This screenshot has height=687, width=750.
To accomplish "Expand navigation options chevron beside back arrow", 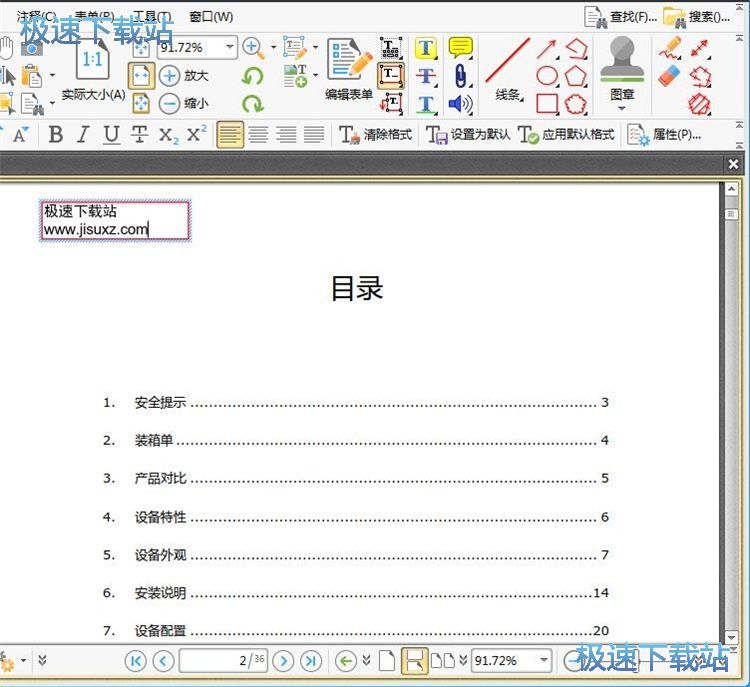I will tap(366, 660).
